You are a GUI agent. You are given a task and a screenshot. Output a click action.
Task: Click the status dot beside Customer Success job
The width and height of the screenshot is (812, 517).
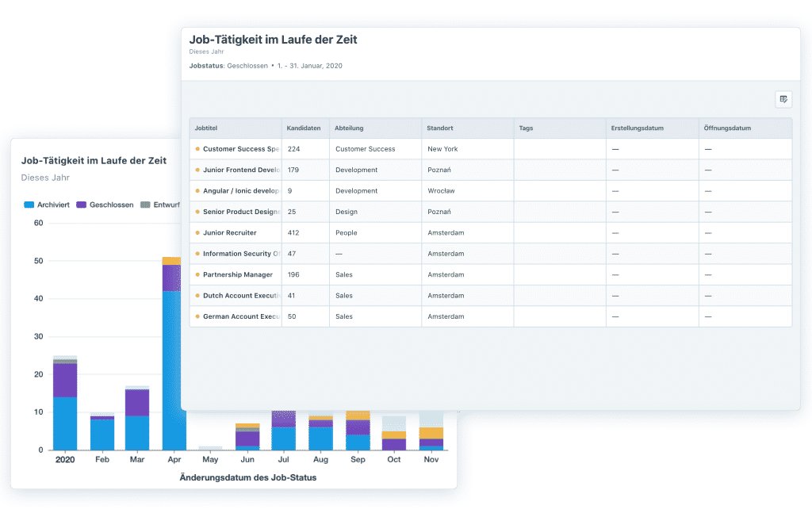197,149
